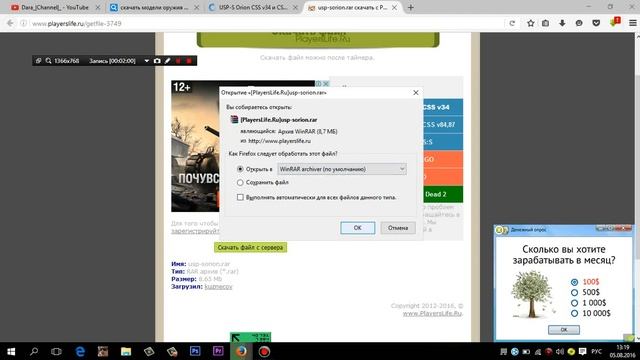This screenshot has width=640, height=360.
Task: Click the CSS v34 blue category item
Action: pos(442,107)
